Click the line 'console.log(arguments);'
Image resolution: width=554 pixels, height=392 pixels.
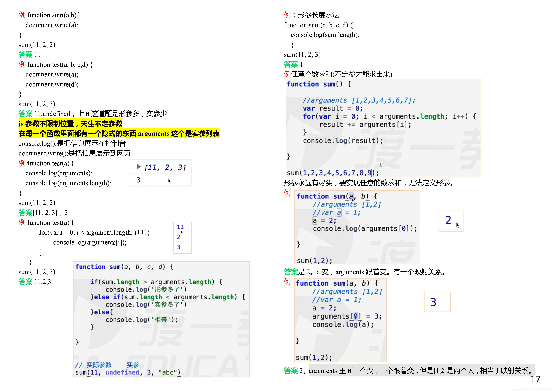click(x=59, y=173)
